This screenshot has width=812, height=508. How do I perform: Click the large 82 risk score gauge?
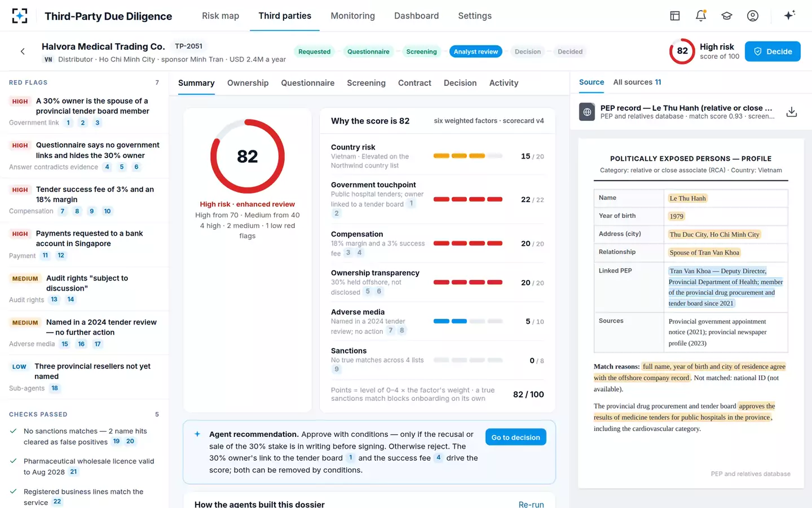[247, 156]
